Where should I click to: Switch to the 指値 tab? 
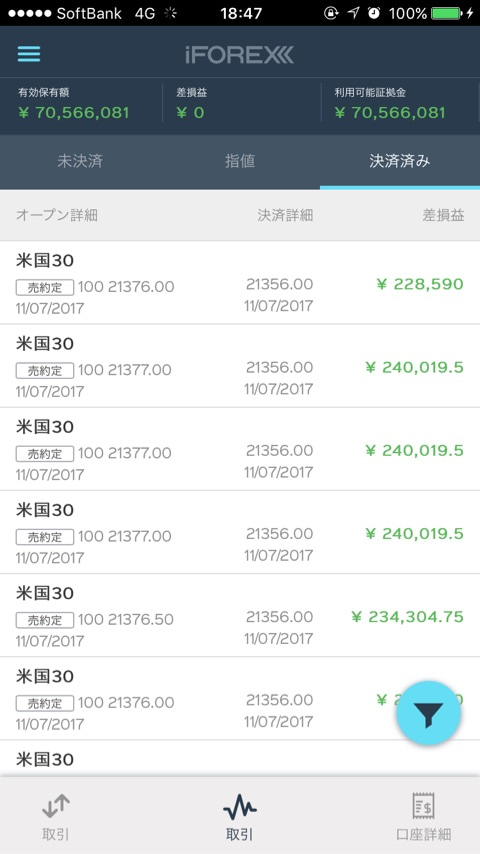click(x=240, y=161)
